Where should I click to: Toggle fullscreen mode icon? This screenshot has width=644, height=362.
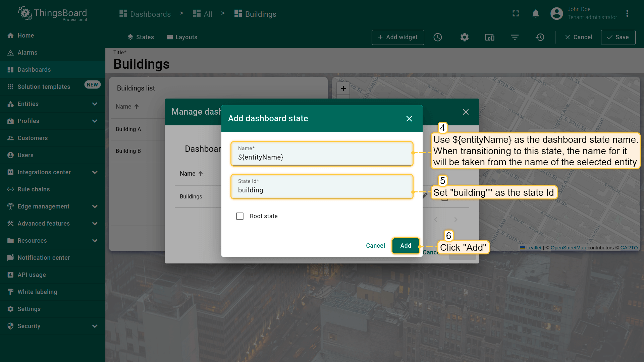[516, 14]
